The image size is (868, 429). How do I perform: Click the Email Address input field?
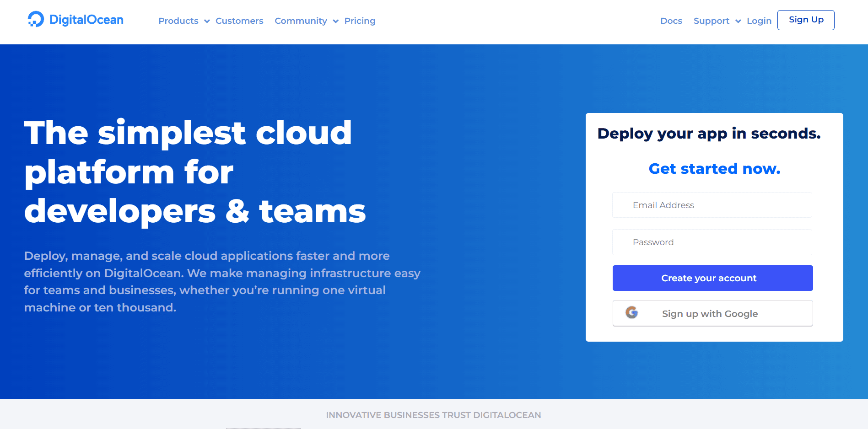(x=712, y=205)
